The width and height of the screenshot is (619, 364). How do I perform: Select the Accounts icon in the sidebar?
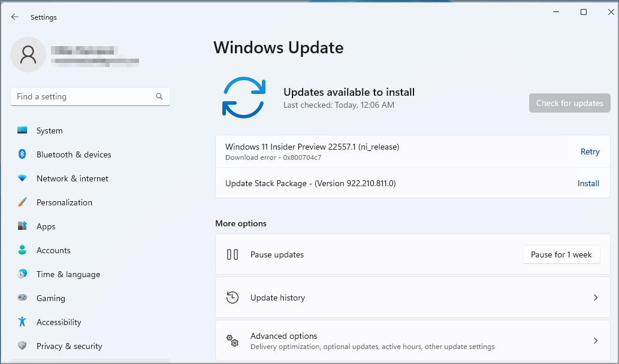pyautogui.click(x=22, y=250)
